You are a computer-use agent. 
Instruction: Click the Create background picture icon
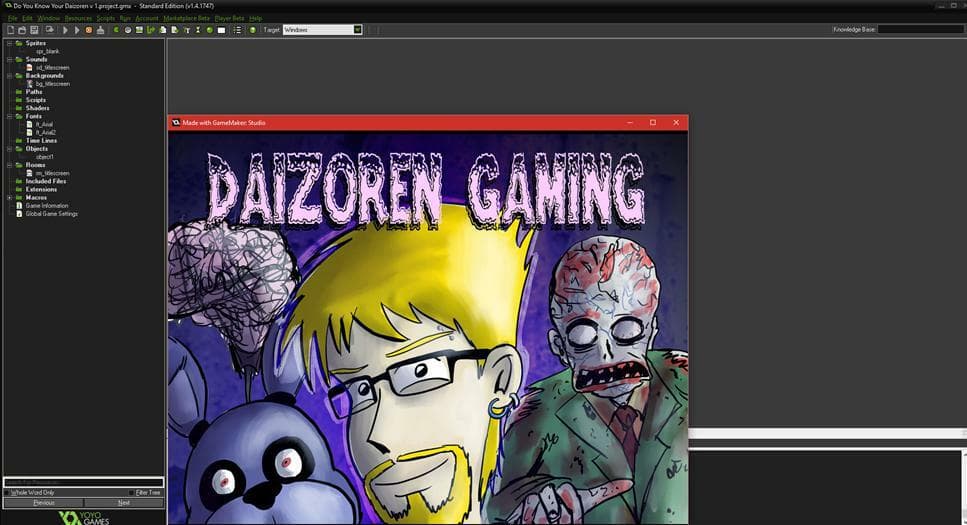click(139, 30)
